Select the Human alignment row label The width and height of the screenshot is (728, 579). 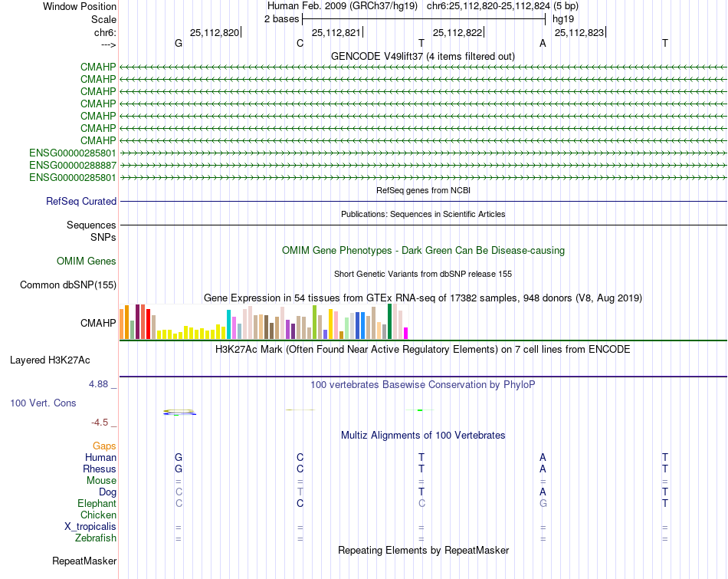100,457
